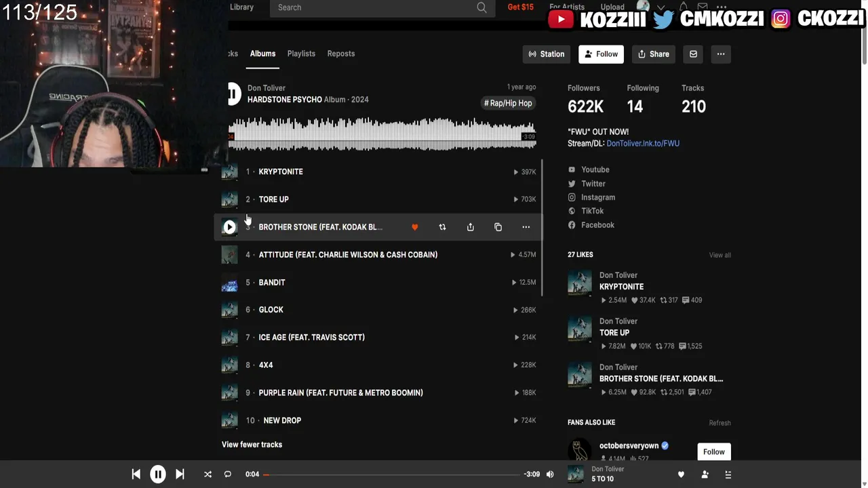This screenshot has height=488, width=868.
Task: Open the octobersveryown avatar
Action: (580, 450)
